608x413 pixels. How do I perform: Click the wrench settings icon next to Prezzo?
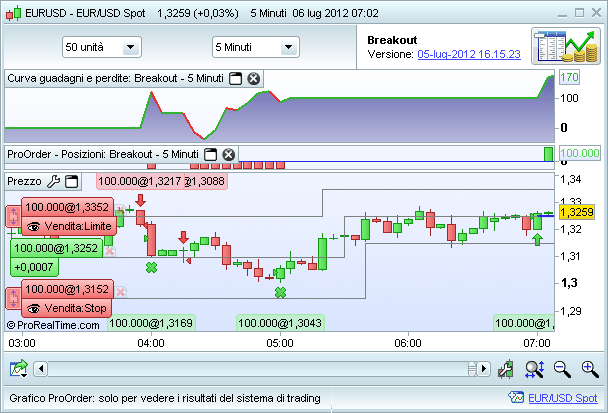click(54, 182)
